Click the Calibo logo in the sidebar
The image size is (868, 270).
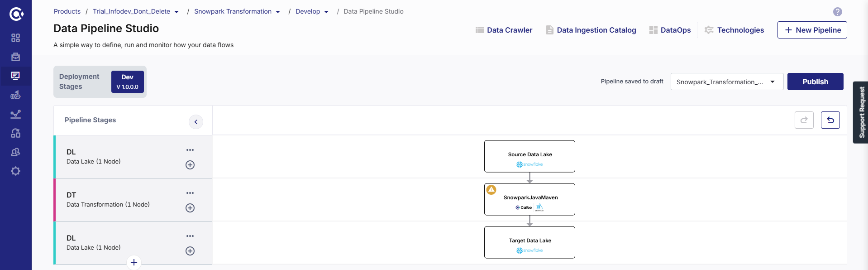[x=16, y=14]
